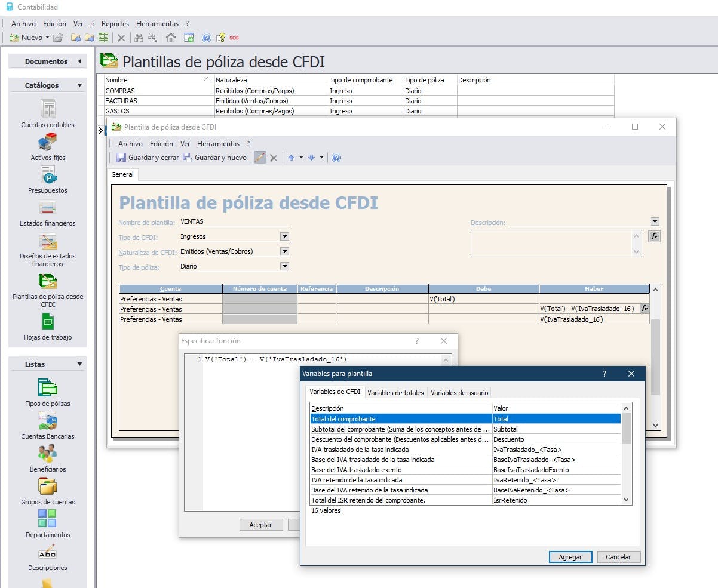Open Departamentos list
718x588 pixels.
pos(48,524)
